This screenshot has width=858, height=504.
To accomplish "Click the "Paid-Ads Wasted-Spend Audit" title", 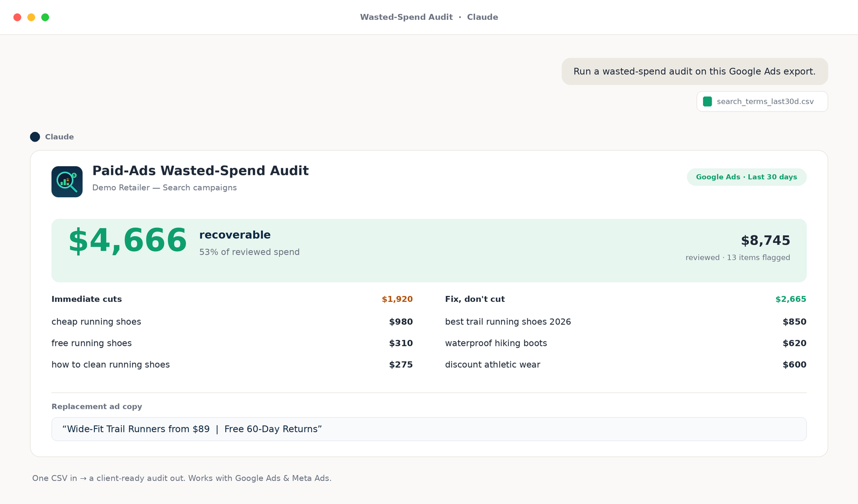I will coord(201,171).
